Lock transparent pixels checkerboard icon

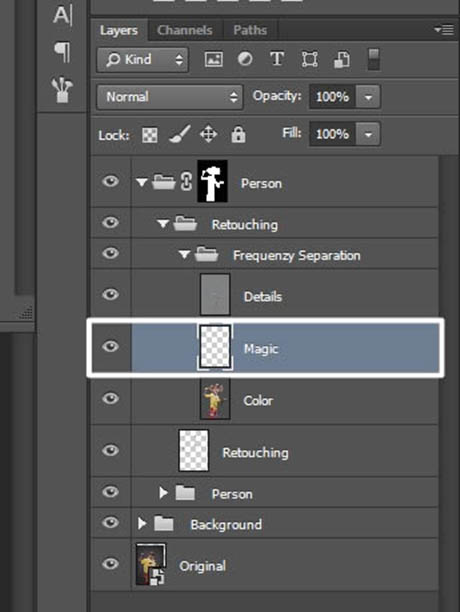[x=150, y=135]
